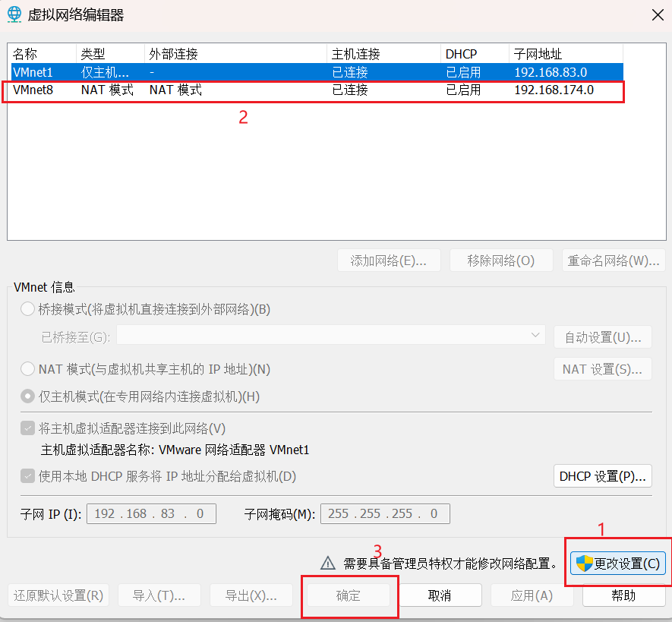Click 需要具备管理员特权才能修改网络配置 notice text
This screenshot has height=622, width=672.
coord(450,564)
